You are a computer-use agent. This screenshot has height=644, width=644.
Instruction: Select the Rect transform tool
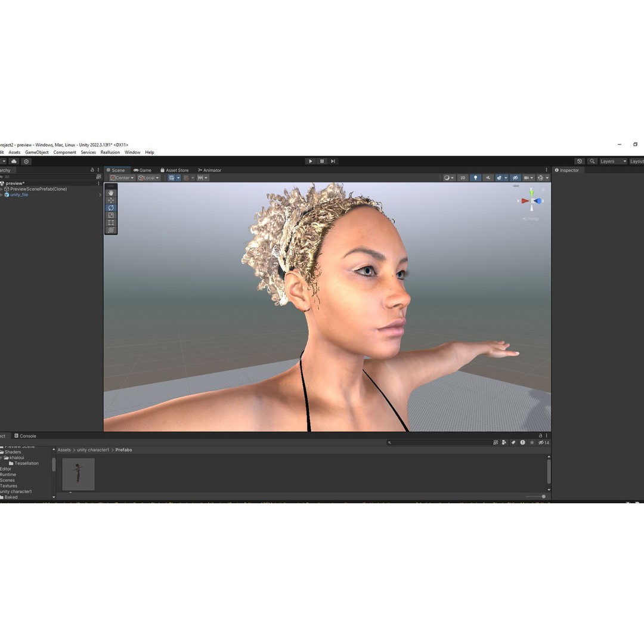111,222
